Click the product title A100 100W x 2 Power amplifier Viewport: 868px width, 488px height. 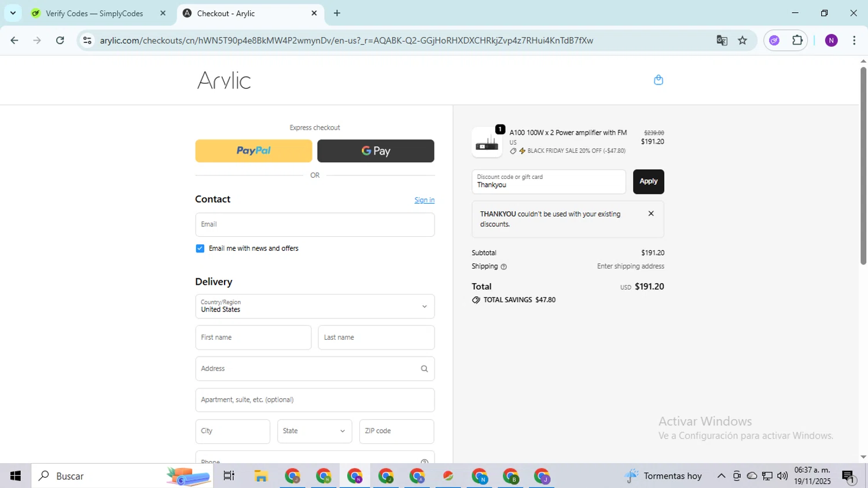pos(568,133)
